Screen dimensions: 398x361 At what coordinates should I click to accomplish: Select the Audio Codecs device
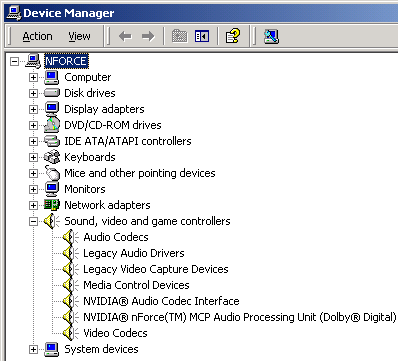pos(116,237)
